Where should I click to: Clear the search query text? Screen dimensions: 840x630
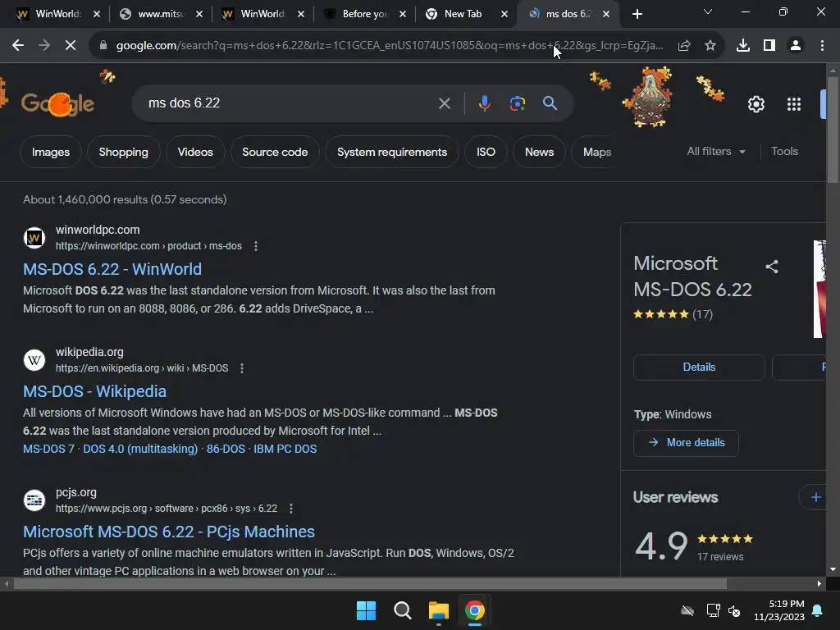(x=444, y=103)
